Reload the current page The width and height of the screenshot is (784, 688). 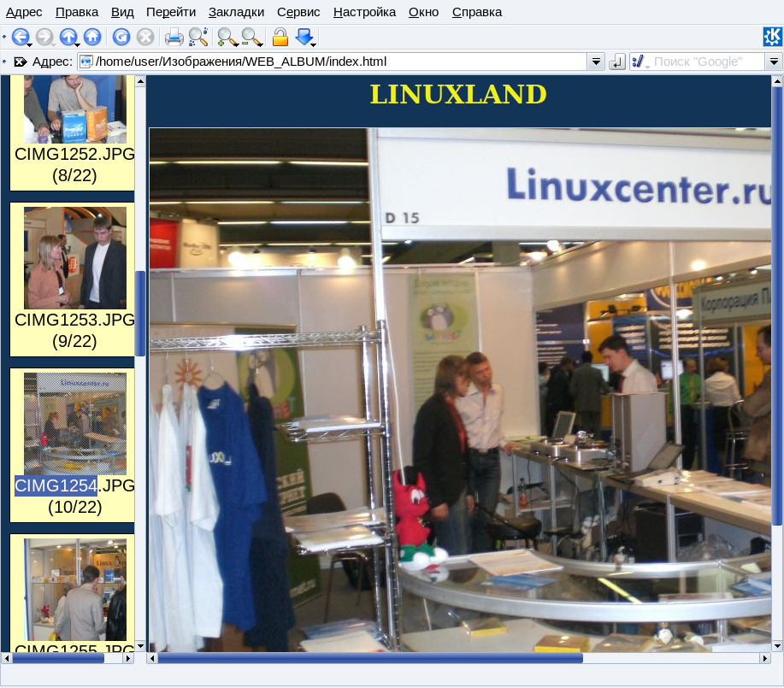tap(121, 37)
